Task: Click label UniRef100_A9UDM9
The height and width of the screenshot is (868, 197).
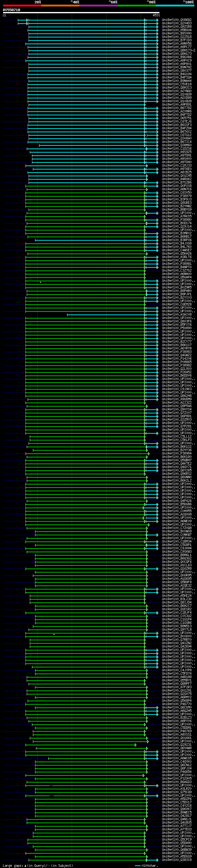Action: tap(177, 399)
